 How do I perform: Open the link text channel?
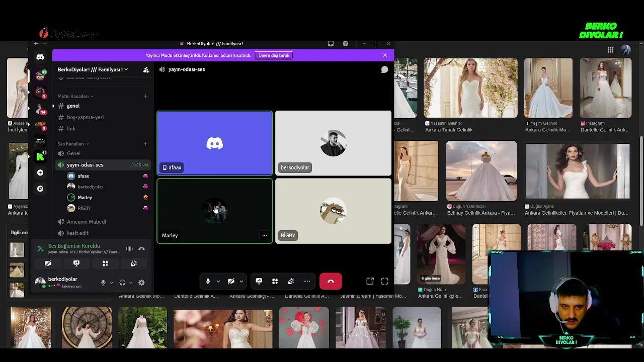click(x=103, y=129)
